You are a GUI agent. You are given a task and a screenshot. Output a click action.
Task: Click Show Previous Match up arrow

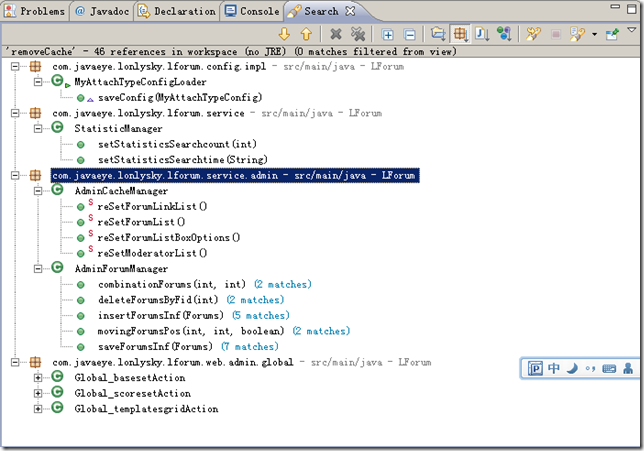click(306, 34)
